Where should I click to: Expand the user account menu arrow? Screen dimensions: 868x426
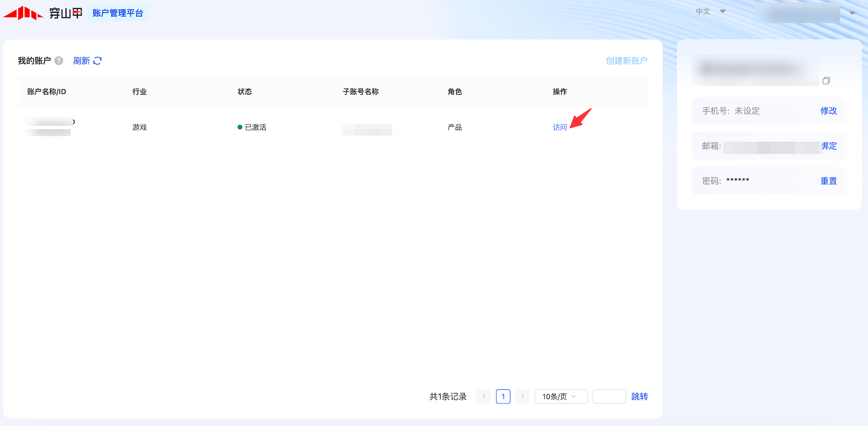[852, 13]
